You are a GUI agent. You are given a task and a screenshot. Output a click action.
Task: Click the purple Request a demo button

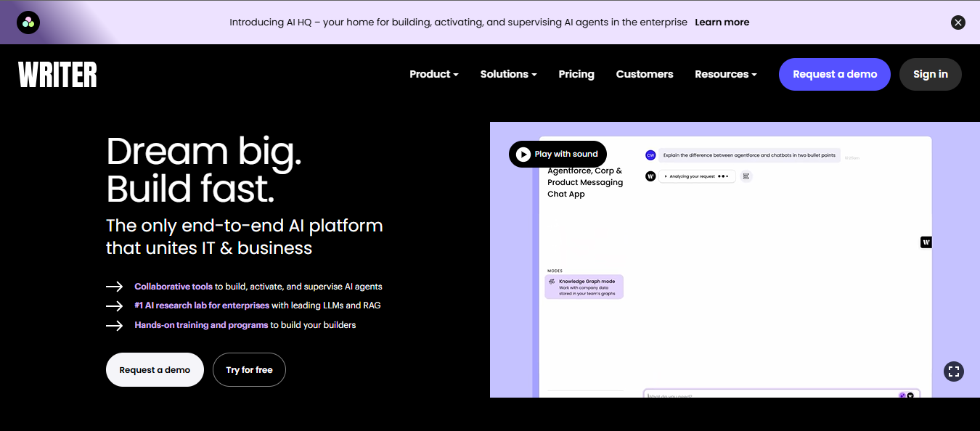click(835, 74)
